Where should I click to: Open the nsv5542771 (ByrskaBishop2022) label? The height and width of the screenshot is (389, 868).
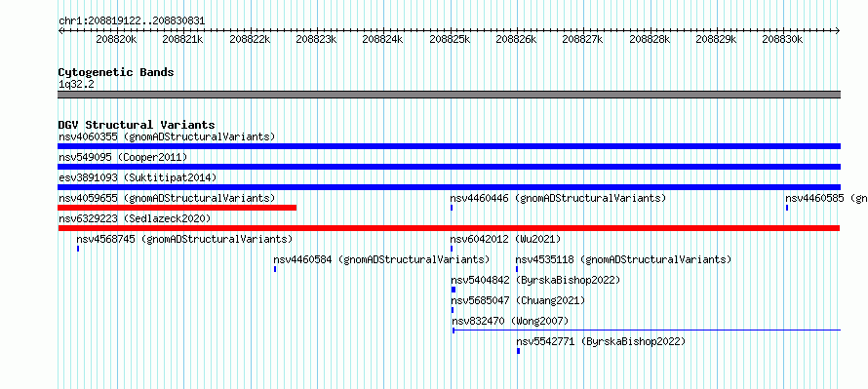click(x=601, y=341)
